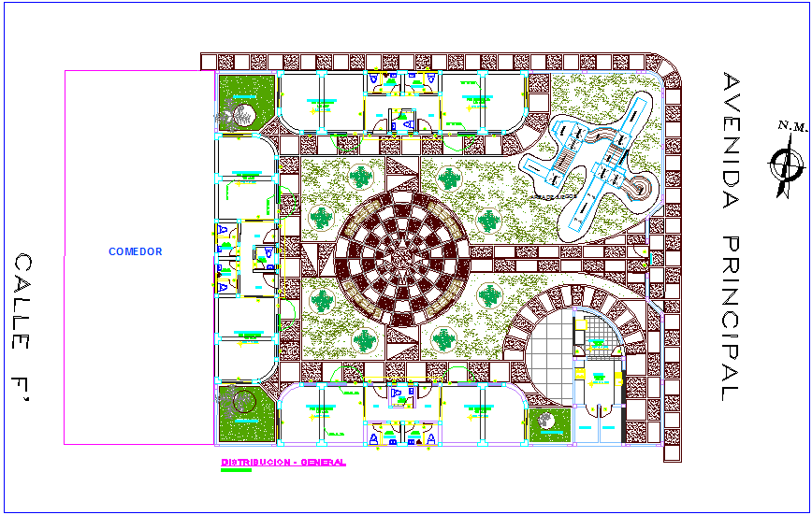The image size is (812, 515).
Task: Click the N.M. north label
Action: tap(792, 126)
